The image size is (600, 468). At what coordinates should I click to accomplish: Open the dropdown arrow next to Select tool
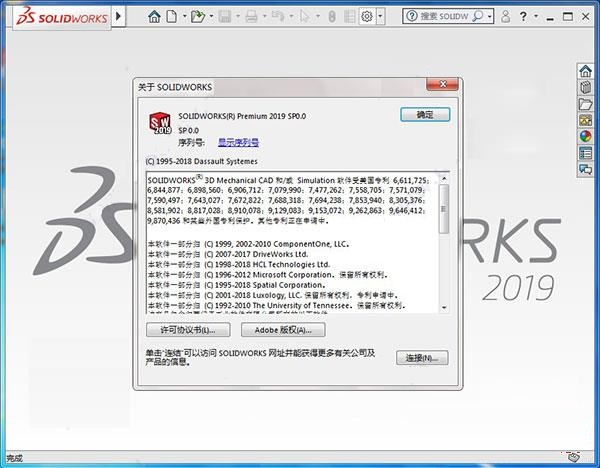pos(318,16)
